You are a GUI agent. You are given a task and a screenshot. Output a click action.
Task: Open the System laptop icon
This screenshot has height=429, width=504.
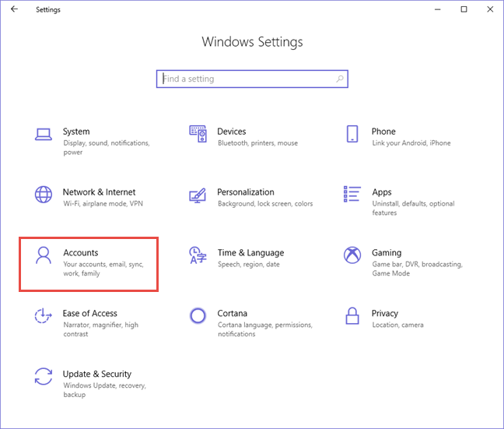coord(44,134)
